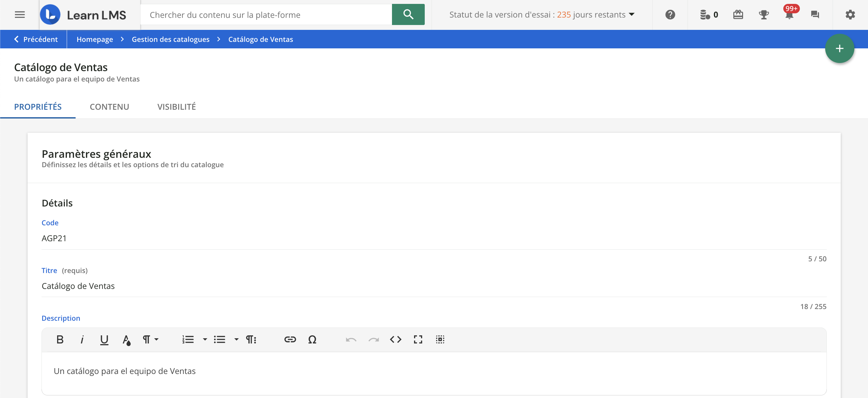Image resolution: width=868 pixels, height=398 pixels.
Task: Click the Gestion des catalogues breadcrumb
Action: click(170, 39)
